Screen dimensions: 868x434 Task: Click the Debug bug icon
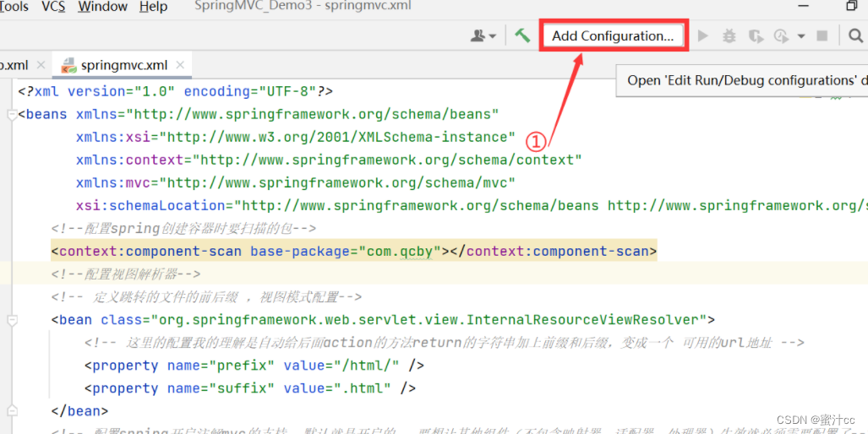click(x=729, y=36)
